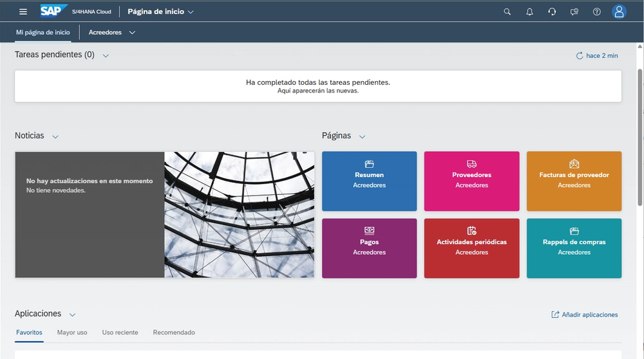This screenshot has width=644, height=359.
Task: Click the Páginas section heading
Action: point(336,136)
